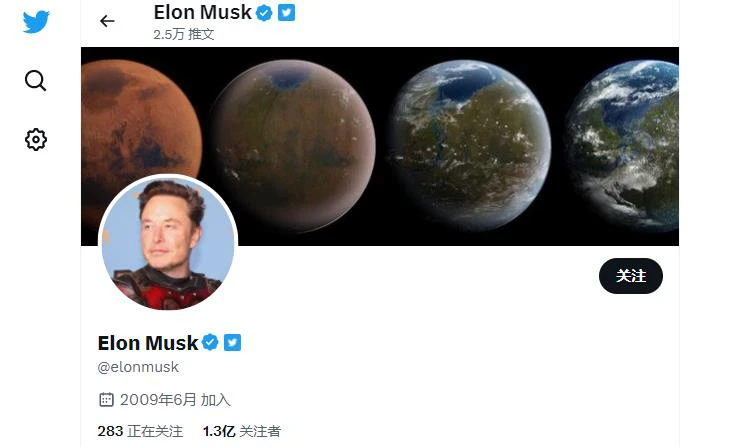Click the blue verified checkmark in the header
The width and height of the screenshot is (729, 447).
(264, 13)
